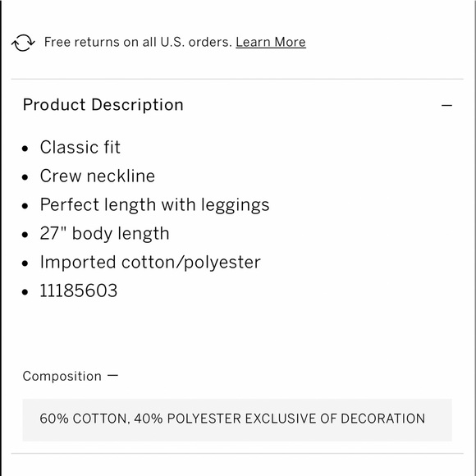Screen dimensions: 476x476
Task: Collapse the Composition section dash
Action: (x=112, y=376)
